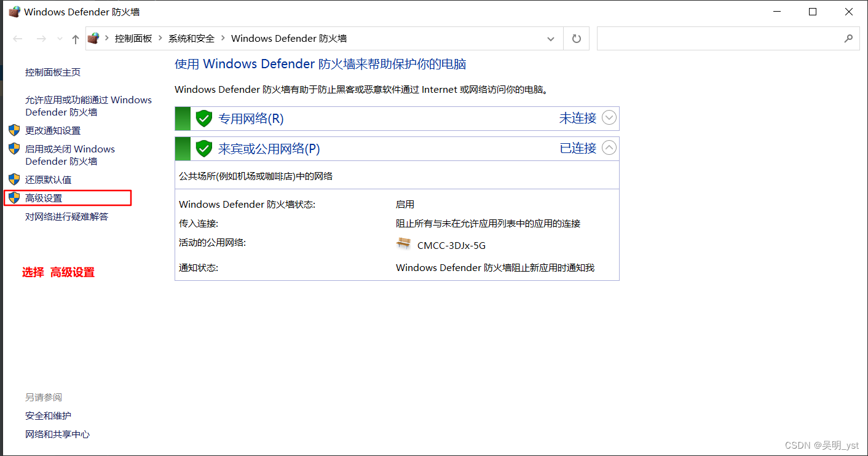The width and height of the screenshot is (868, 456).
Task: Click the 已连接 status text
Action: pos(578,148)
